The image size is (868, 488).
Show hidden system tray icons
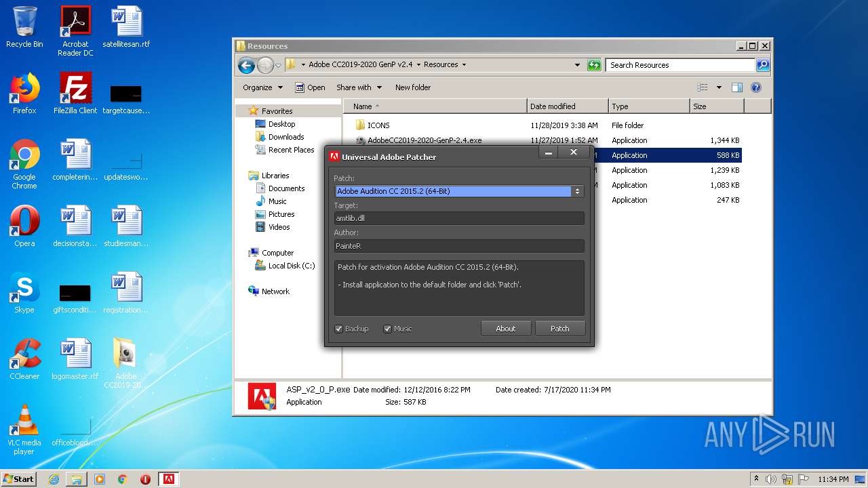756,479
